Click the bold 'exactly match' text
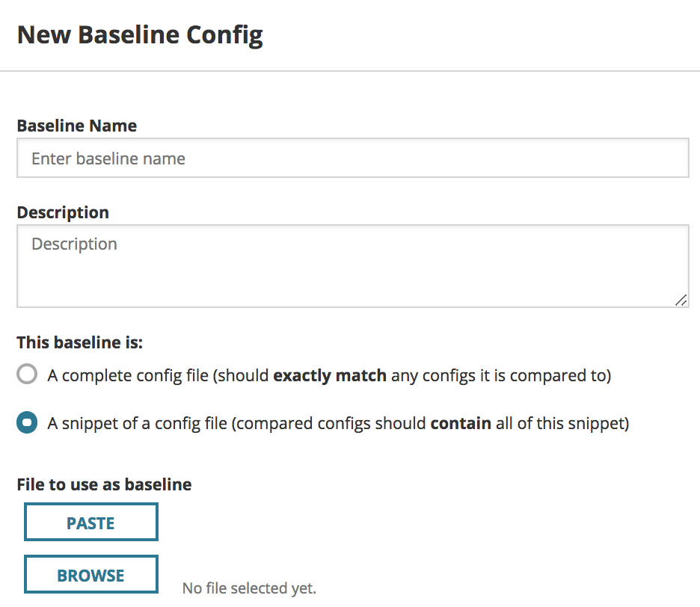The height and width of the screenshot is (607, 700). pos(330,375)
